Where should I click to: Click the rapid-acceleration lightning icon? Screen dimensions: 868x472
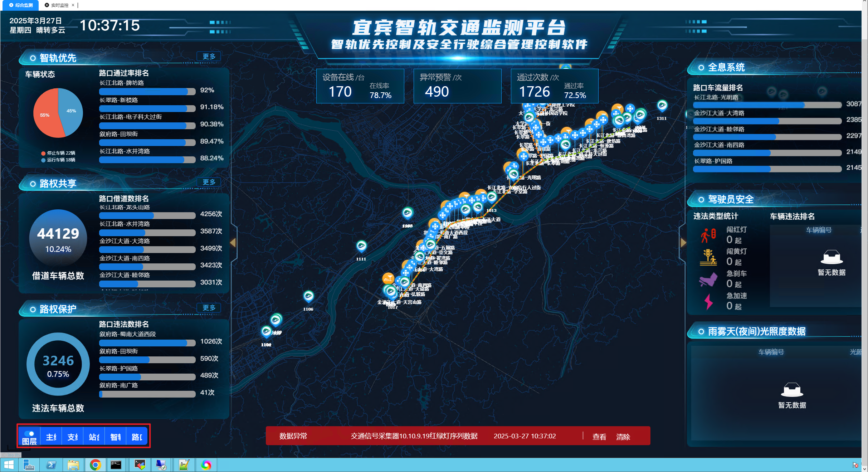tap(709, 302)
